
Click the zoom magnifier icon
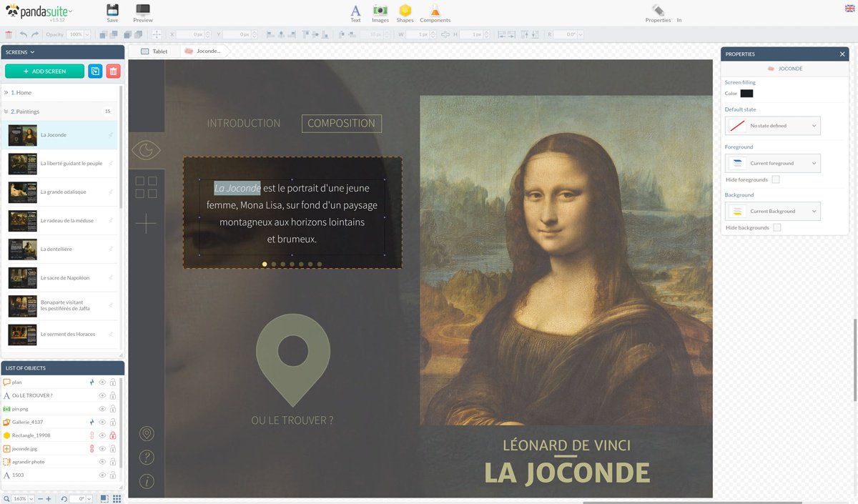click(x=7, y=498)
